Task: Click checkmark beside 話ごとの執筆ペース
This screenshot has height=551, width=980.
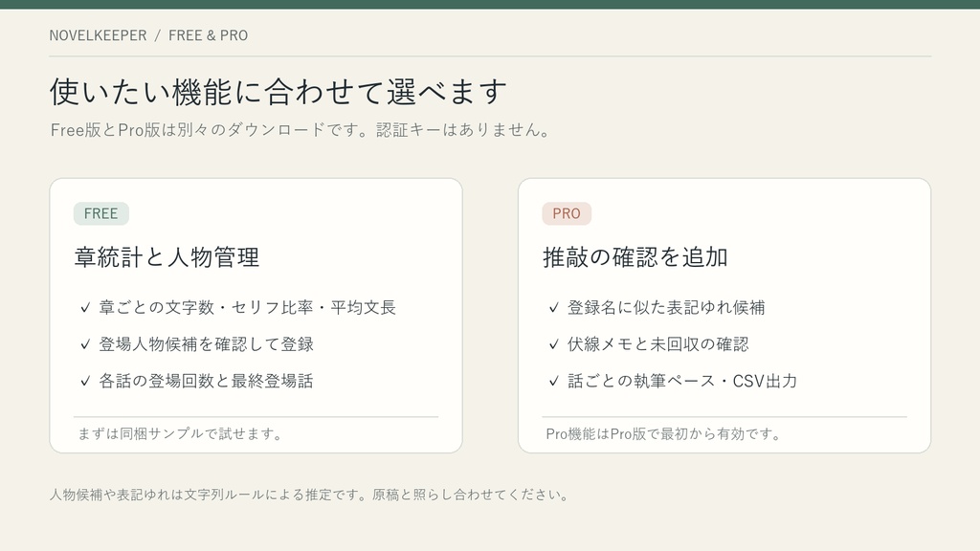Action: click(x=554, y=381)
